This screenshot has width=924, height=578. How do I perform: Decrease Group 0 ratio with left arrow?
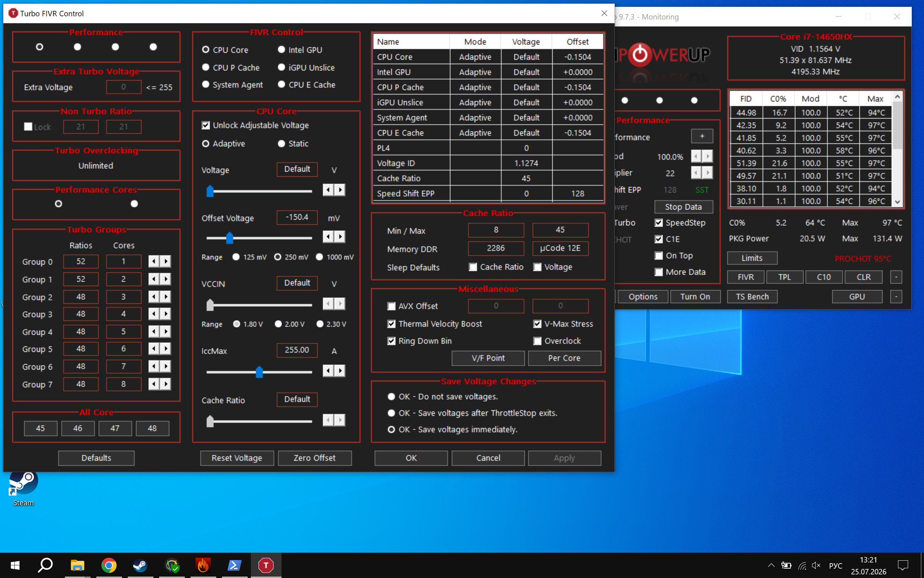click(153, 262)
